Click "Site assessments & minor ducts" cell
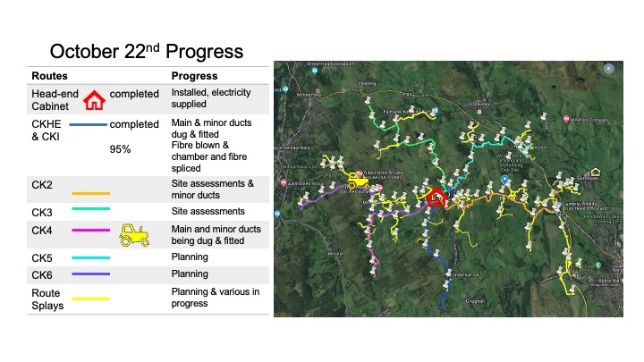This screenshot has height=362, width=644. 213,189
